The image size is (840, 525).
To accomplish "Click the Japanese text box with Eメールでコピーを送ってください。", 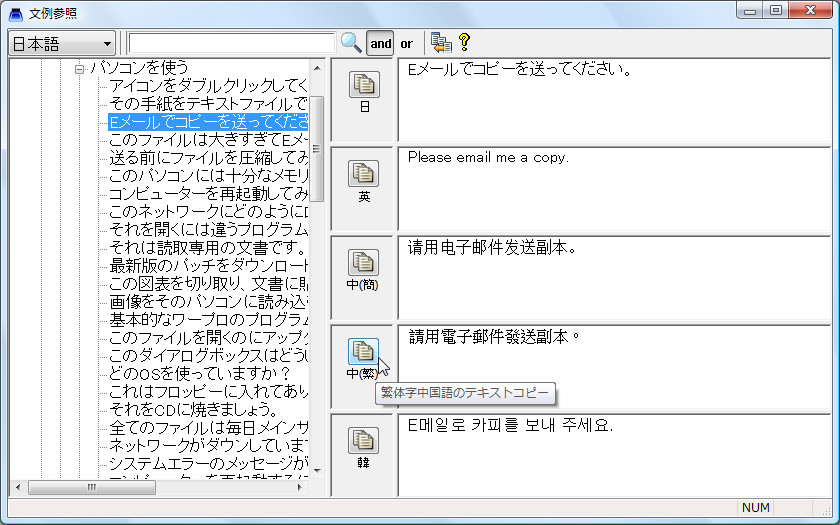I will [614, 100].
